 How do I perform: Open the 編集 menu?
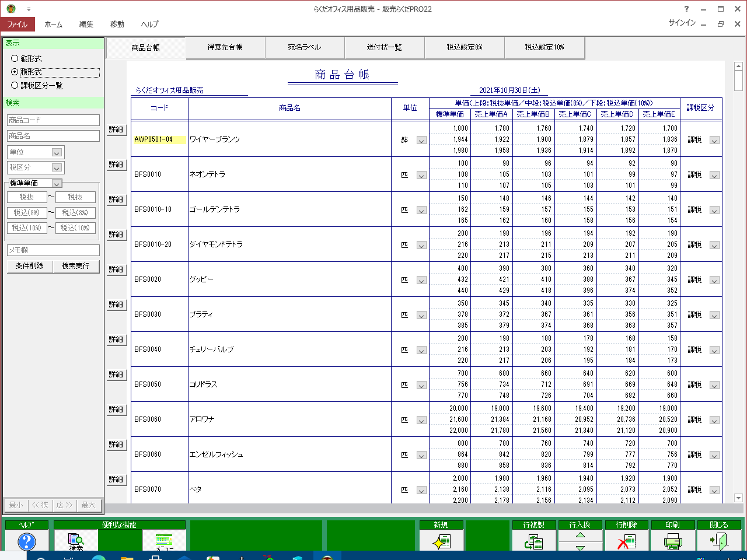(x=86, y=24)
